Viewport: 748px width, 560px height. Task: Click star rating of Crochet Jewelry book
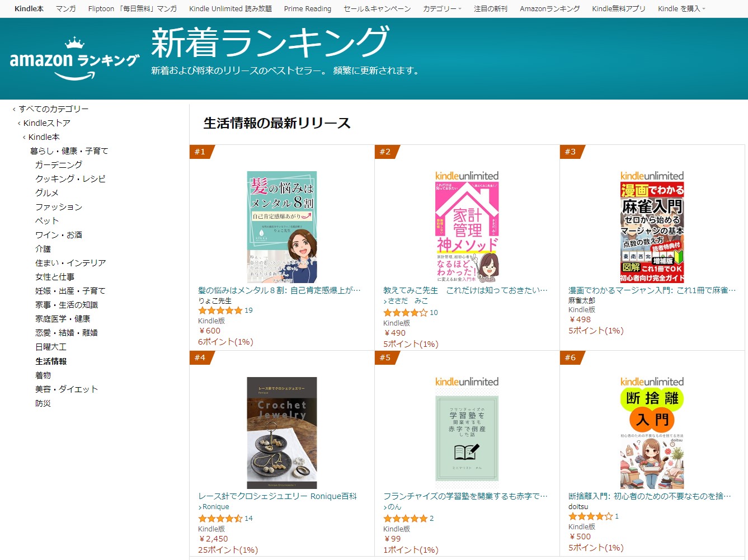click(220, 519)
